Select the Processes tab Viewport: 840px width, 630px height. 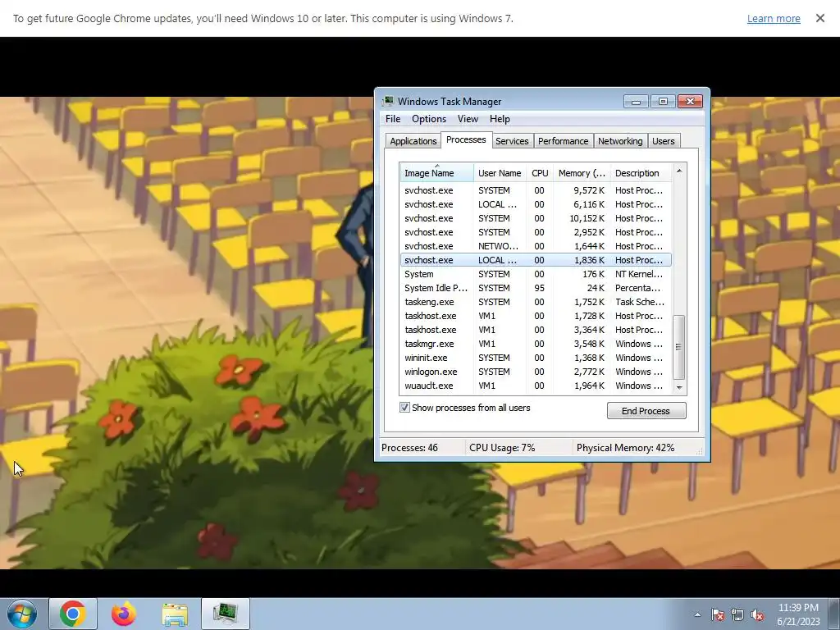(x=466, y=139)
